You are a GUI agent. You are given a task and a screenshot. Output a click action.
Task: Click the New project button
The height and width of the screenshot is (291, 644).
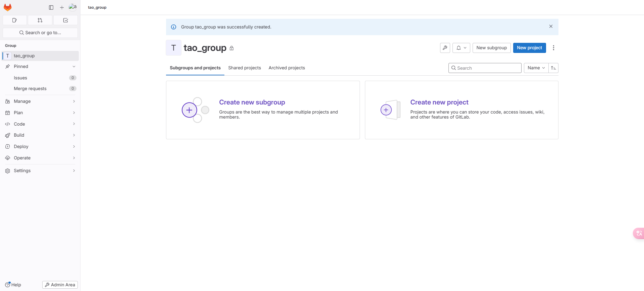coord(529,48)
